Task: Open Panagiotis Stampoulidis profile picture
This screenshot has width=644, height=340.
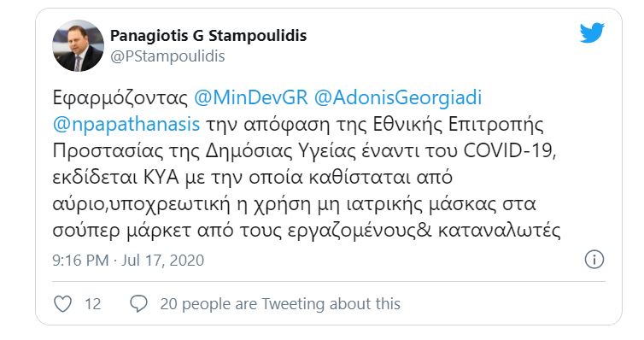Action: [x=78, y=45]
